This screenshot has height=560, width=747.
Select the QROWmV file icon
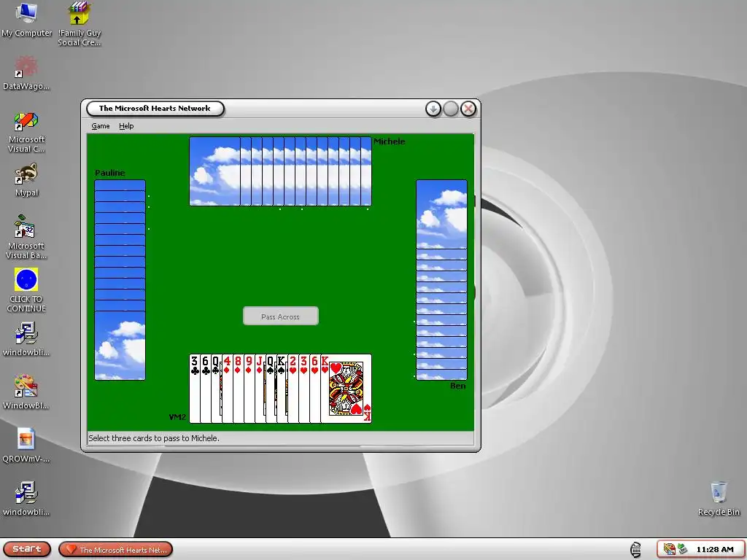pos(26,446)
